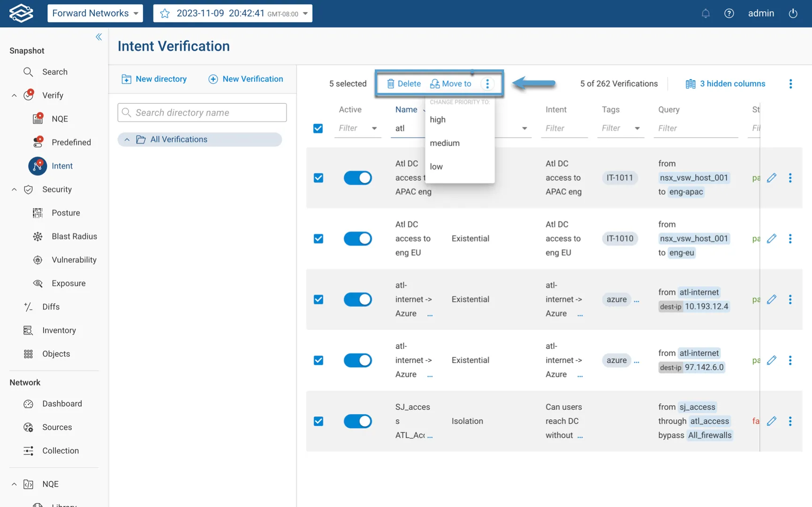Collapse the Verify sidebar section
The width and height of the screenshot is (812, 507).
14,95
